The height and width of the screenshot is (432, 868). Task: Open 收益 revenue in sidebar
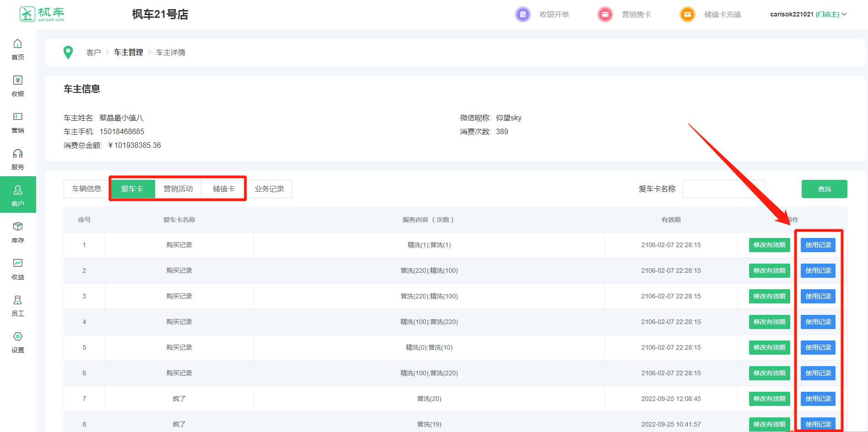click(18, 269)
